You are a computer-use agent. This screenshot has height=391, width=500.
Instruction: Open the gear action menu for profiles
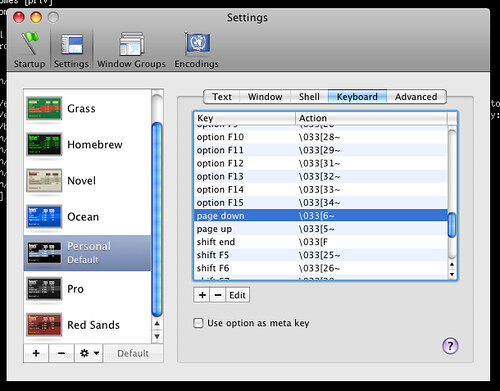(x=89, y=353)
